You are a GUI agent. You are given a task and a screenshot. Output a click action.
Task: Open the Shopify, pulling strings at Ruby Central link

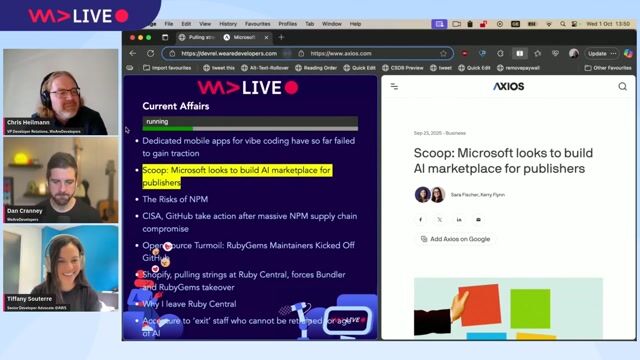tap(244, 281)
